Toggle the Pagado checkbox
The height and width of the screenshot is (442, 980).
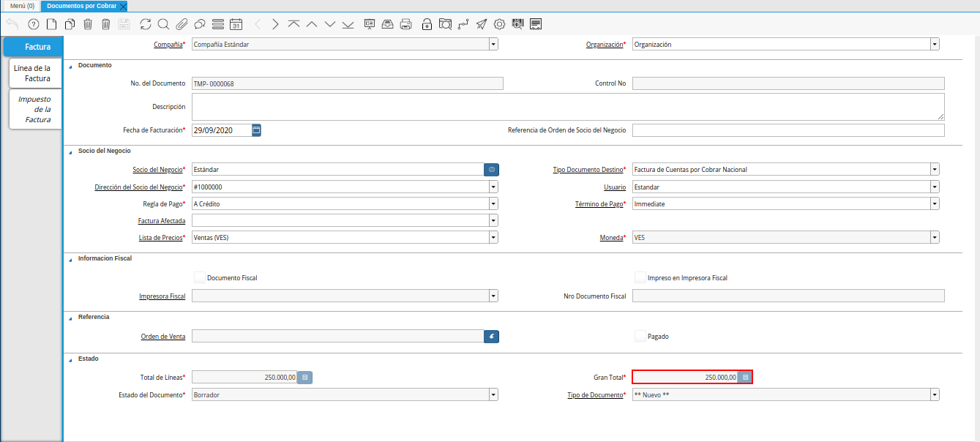click(640, 336)
